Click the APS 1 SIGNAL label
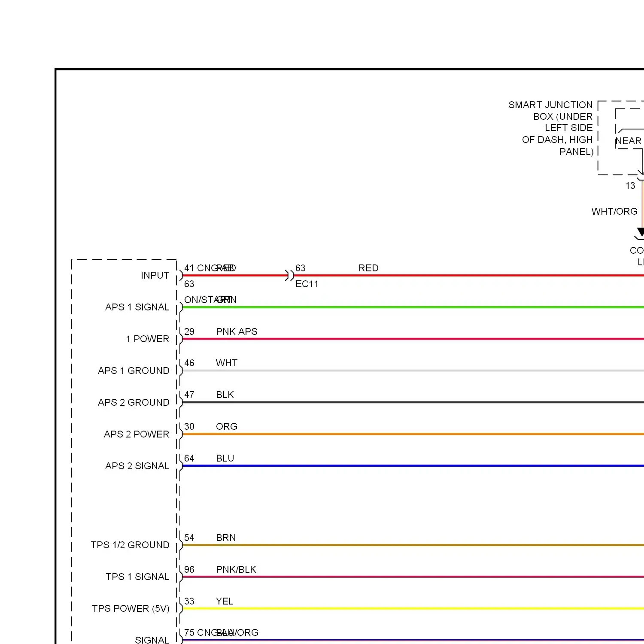This screenshot has width=644, height=644. click(137, 307)
